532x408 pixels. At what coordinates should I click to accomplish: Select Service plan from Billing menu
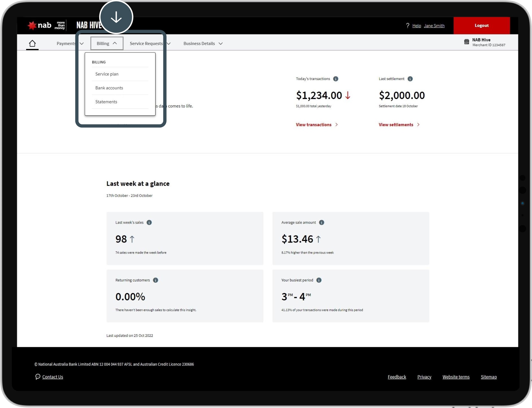tap(107, 74)
